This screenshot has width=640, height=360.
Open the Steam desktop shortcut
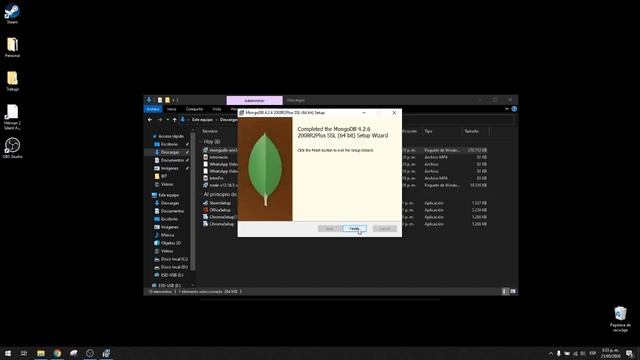[12, 14]
